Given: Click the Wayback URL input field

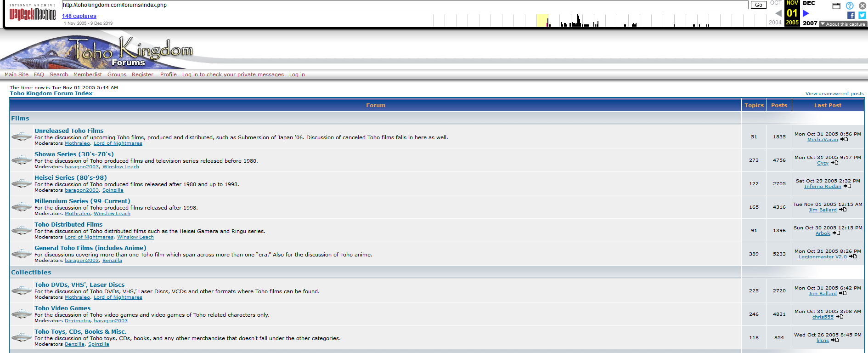Looking at the screenshot, I should (405, 5).
